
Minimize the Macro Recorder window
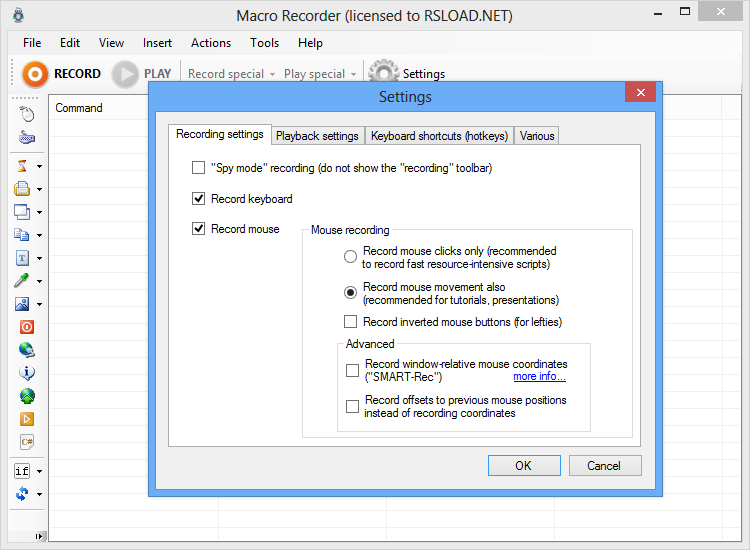pyautogui.click(x=658, y=13)
